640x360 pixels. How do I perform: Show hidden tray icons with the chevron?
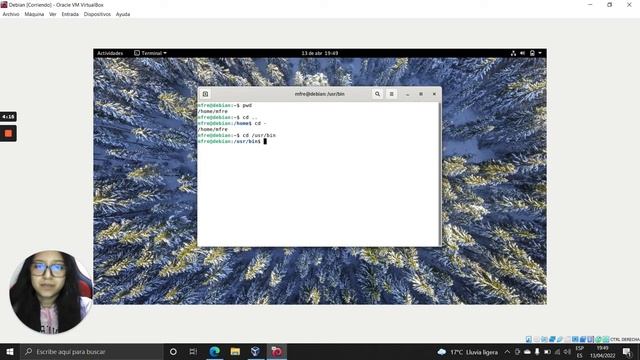507,352
